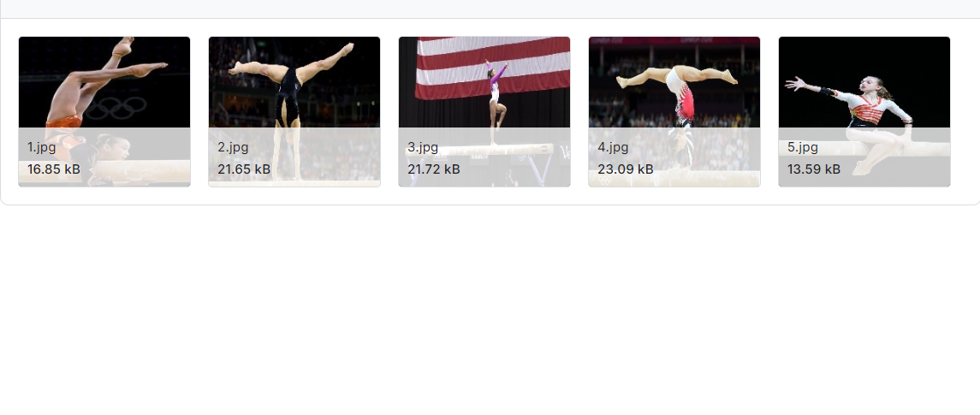Screen dimensions: 980x415
Task: Click the 4.jpg filename text
Action: point(613,148)
